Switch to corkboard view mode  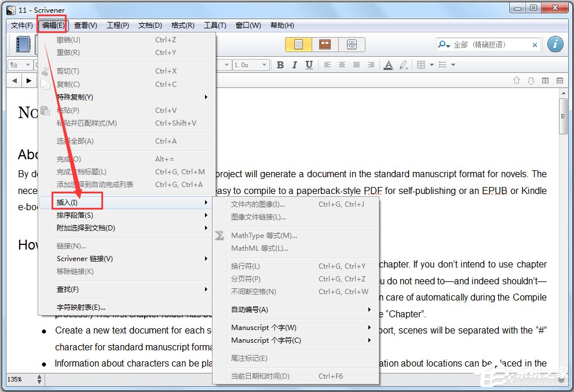325,45
